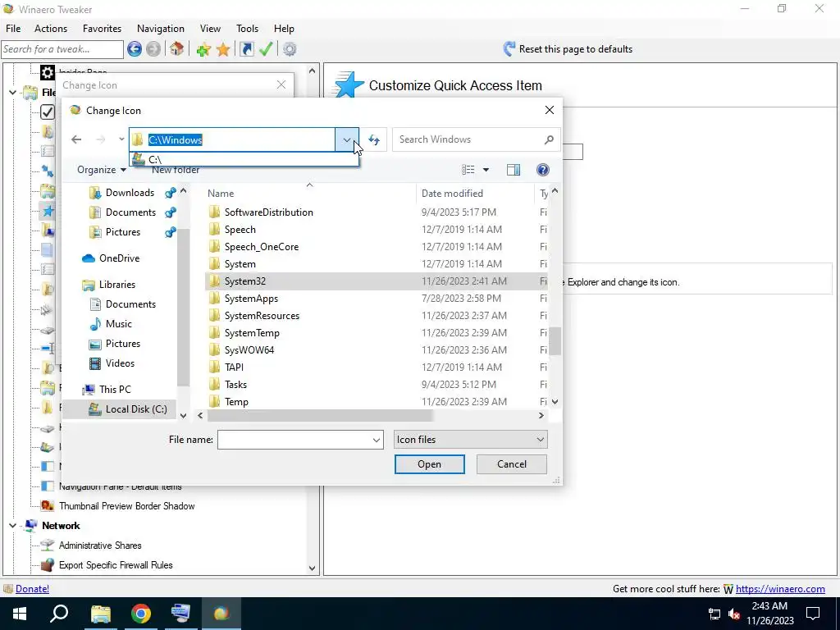Image resolution: width=840 pixels, height=630 pixels.
Task: Open the Icon files type dropdown
Action: (470, 440)
